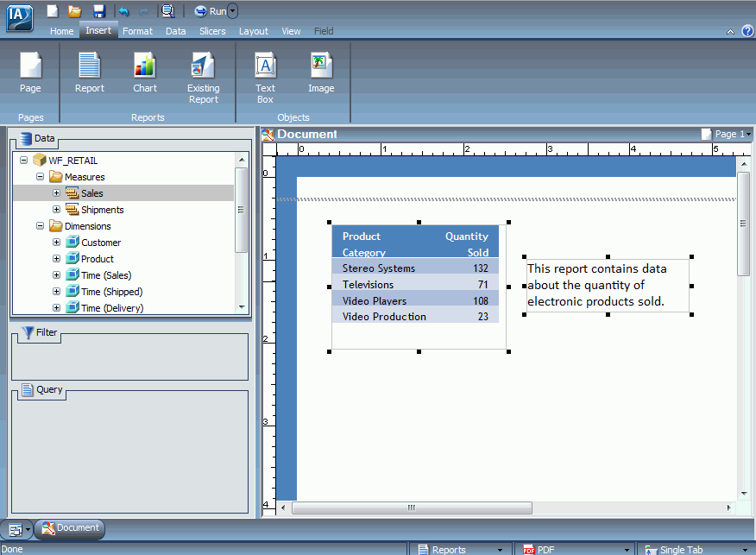
Task: Switch to the Slicers ribbon tab
Action: click(212, 31)
